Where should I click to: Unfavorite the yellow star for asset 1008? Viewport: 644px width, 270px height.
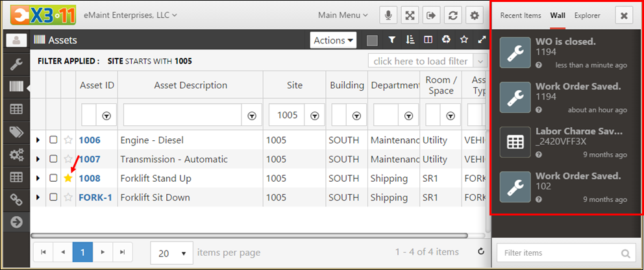coord(68,178)
